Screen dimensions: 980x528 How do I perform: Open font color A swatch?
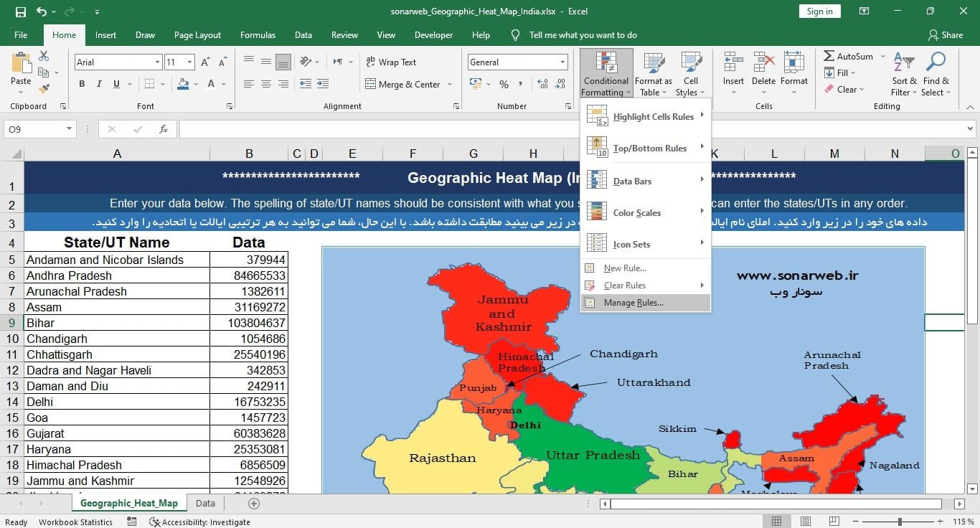pos(212,84)
